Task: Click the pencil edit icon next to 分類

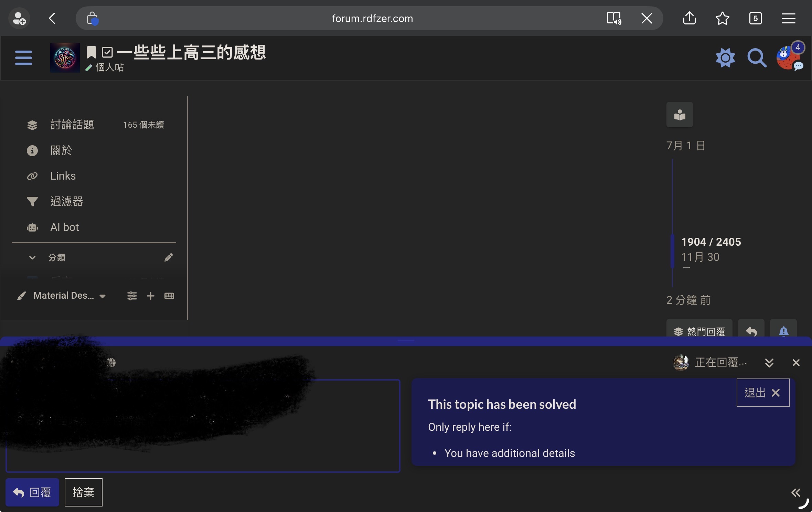Action: click(x=168, y=257)
